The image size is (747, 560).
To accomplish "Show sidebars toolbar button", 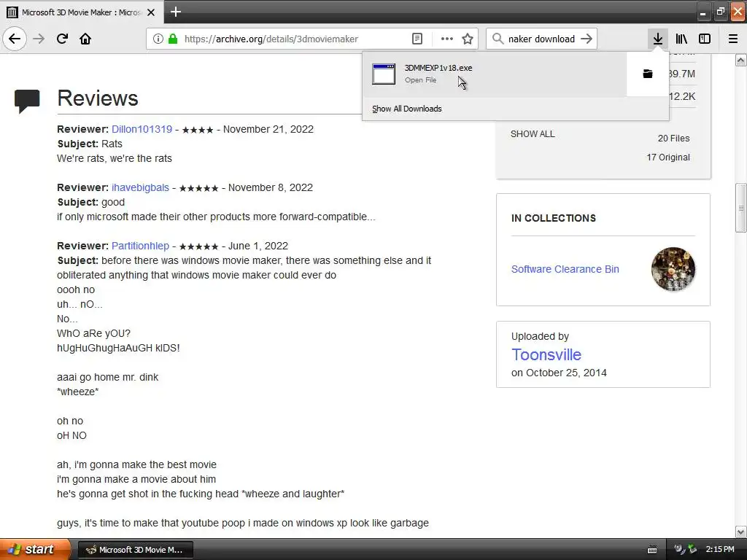I will click(x=705, y=39).
